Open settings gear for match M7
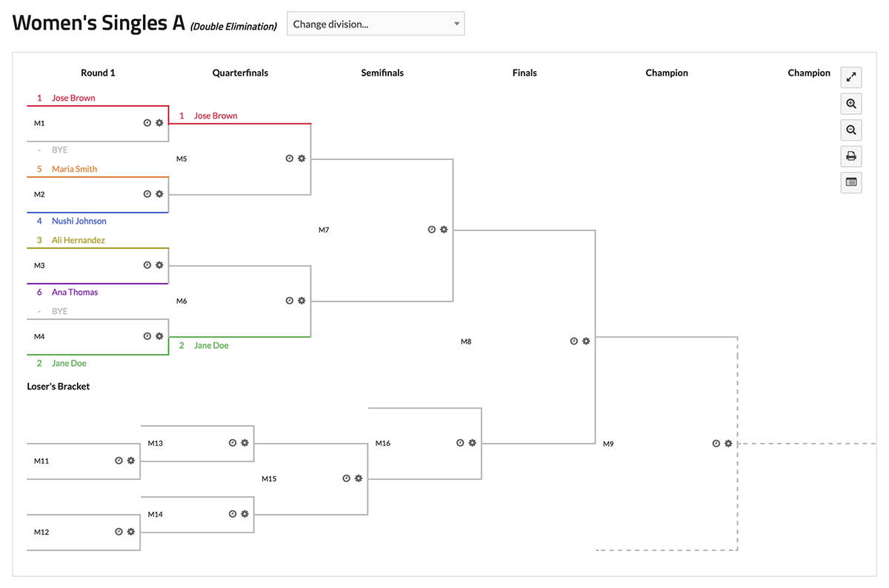 (x=444, y=230)
